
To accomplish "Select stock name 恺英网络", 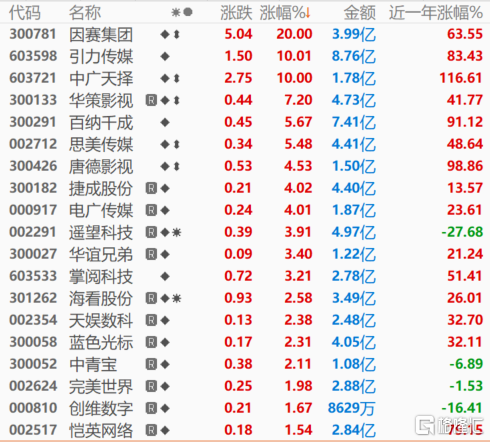I will click(x=101, y=430).
